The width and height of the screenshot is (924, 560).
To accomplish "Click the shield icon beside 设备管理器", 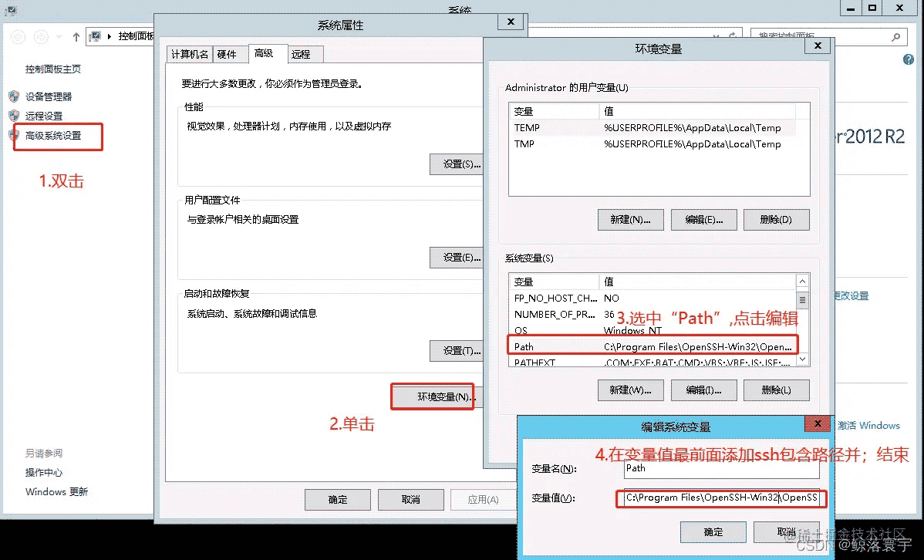I will tap(14, 96).
